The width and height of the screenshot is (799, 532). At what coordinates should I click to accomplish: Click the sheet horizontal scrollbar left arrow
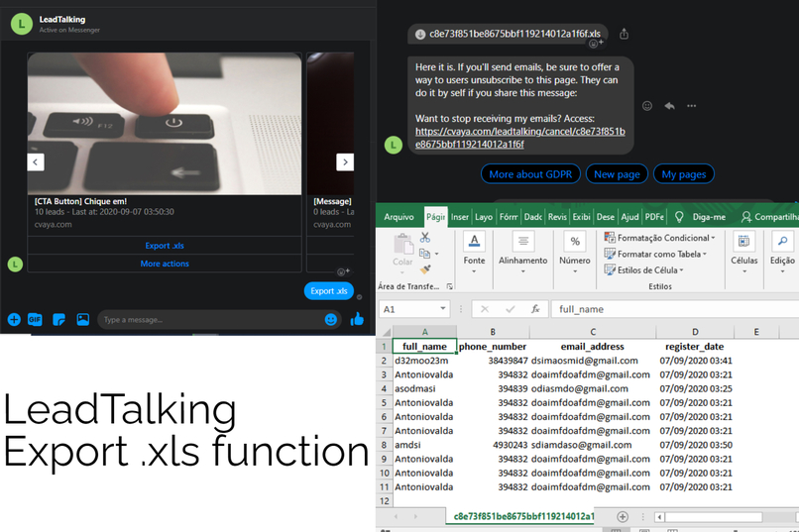click(x=659, y=517)
